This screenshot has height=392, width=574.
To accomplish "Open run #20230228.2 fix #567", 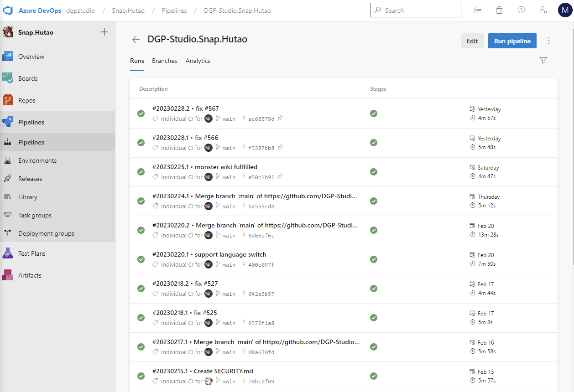I will click(x=186, y=108).
